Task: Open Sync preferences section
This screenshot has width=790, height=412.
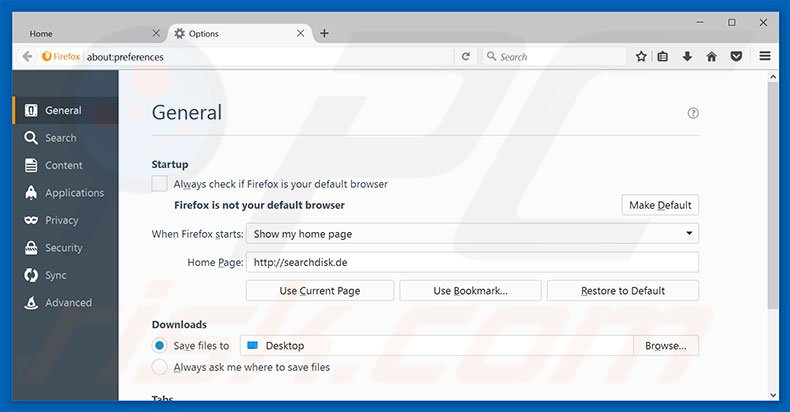Action: click(x=65, y=275)
